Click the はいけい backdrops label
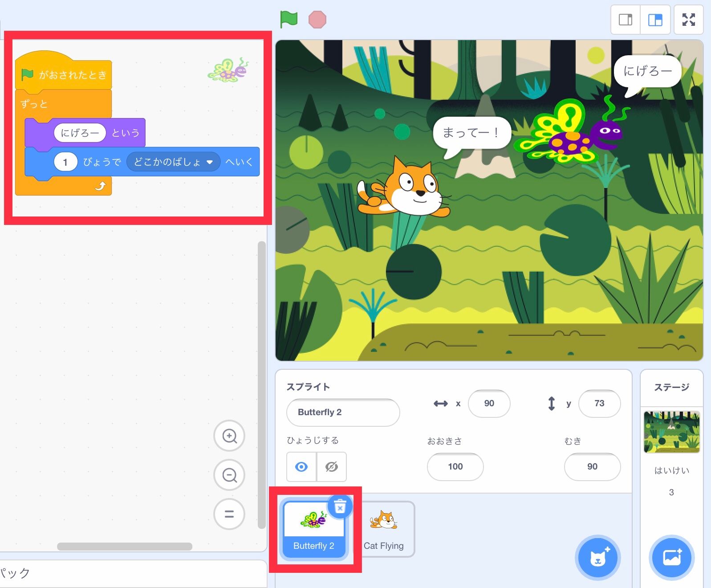This screenshot has height=588, width=711. pyautogui.click(x=671, y=470)
